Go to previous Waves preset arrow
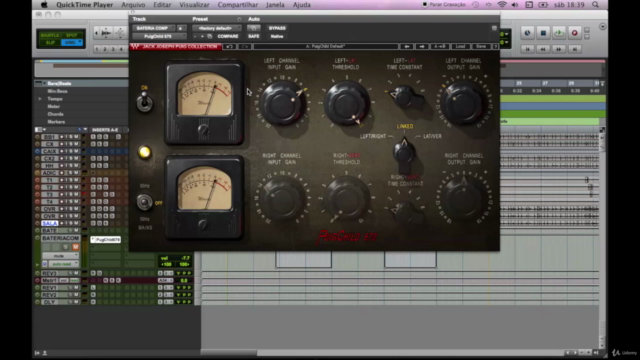 [x=407, y=47]
